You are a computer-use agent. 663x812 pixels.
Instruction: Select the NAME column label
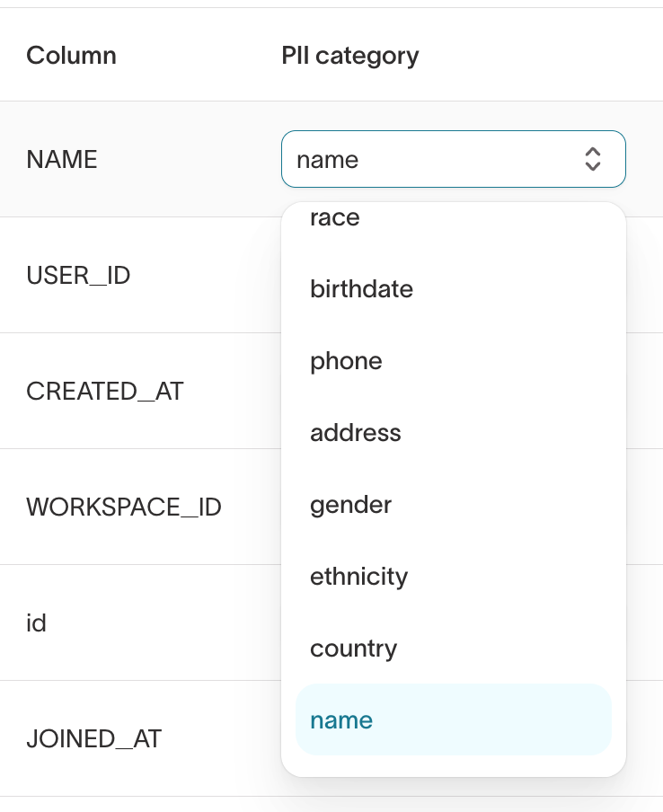click(62, 160)
